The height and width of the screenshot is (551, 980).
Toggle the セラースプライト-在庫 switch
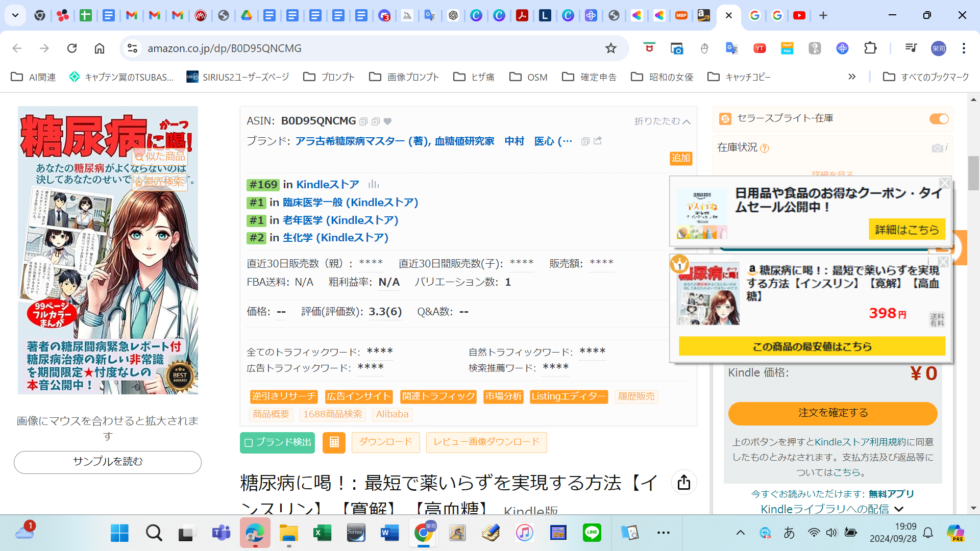(939, 119)
